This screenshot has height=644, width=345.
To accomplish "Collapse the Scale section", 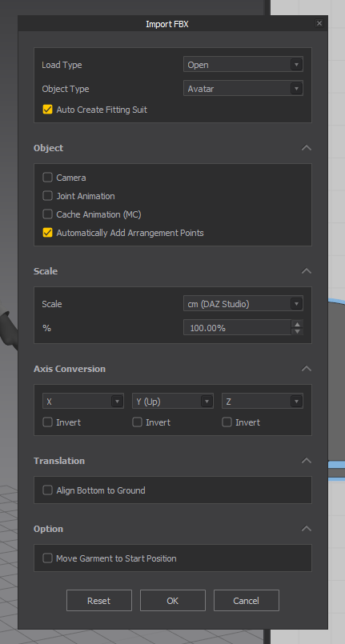I will [307, 271].
